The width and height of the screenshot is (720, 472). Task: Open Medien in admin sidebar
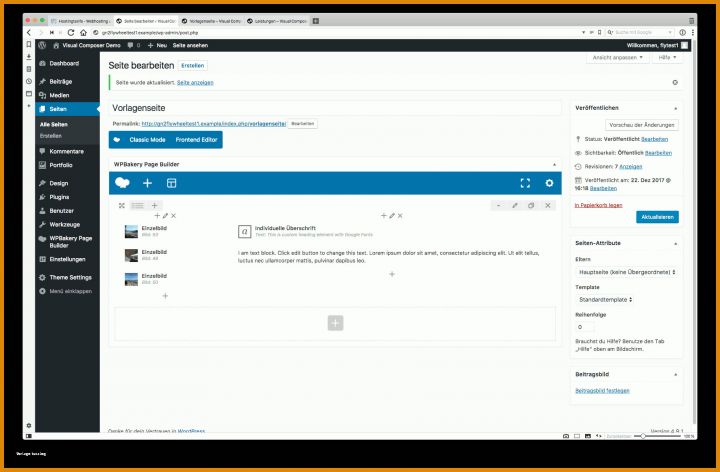click(59, 95)
